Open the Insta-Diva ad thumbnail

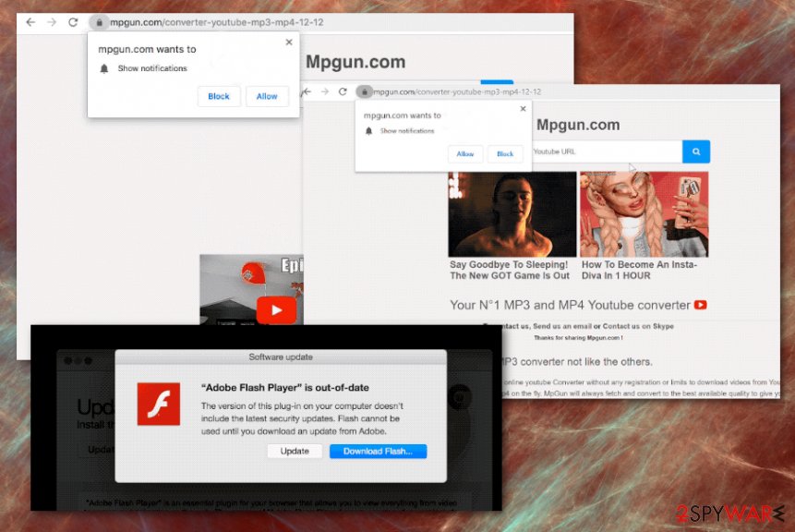(644, 214)
